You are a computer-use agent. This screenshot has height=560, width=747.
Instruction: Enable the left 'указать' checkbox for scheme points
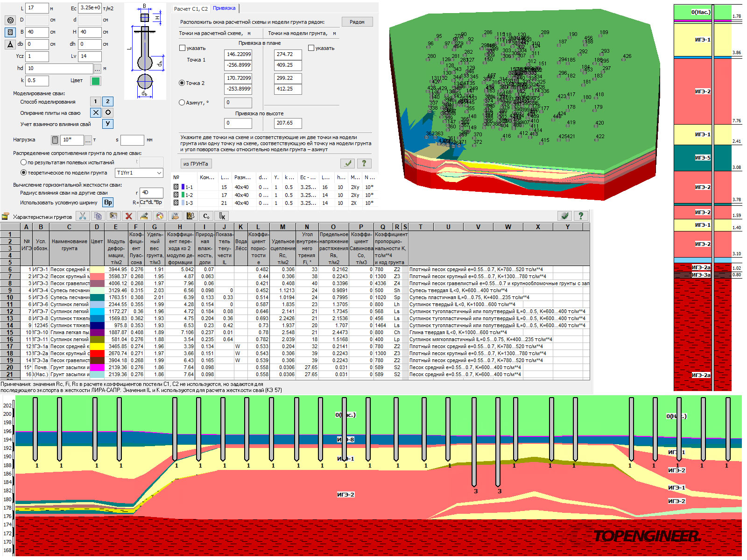point(183,48)
